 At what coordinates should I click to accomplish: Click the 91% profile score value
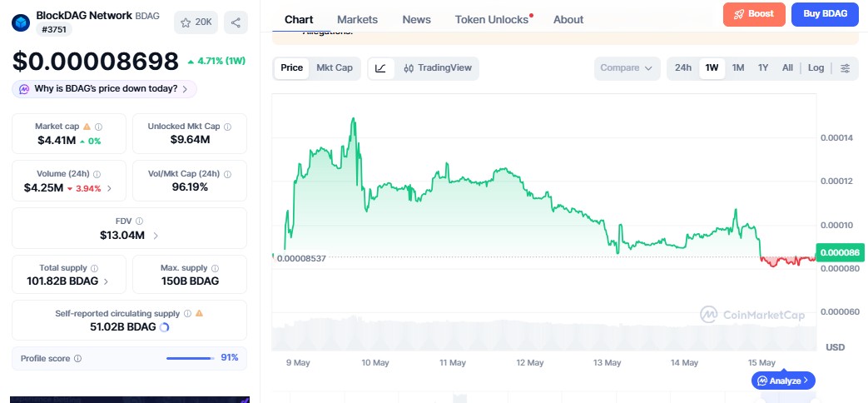pyautogui.click(x=230, y=357)
